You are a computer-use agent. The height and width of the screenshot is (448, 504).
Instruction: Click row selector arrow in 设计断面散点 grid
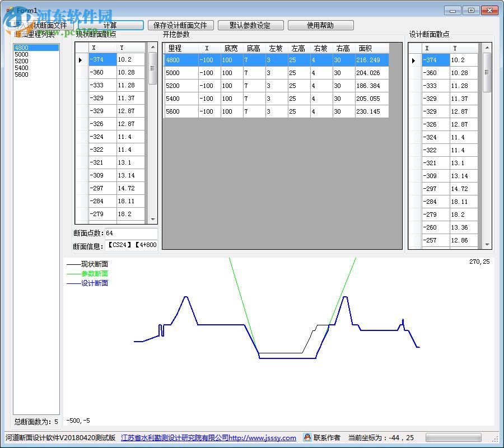[414, 60]
